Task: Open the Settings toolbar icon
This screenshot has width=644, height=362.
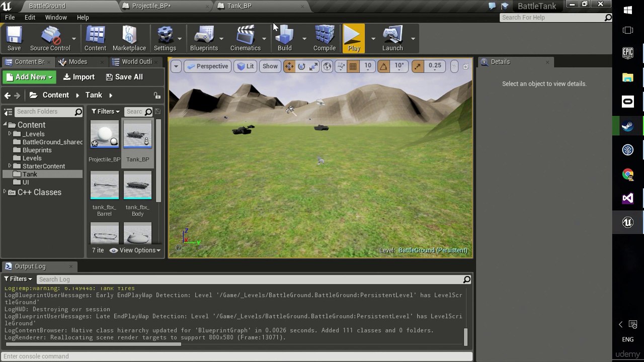Action: [165, 39]
